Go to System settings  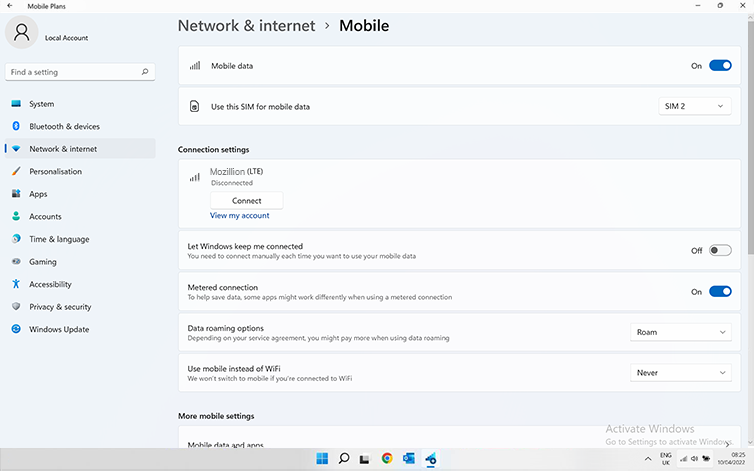tap(80, 103)
